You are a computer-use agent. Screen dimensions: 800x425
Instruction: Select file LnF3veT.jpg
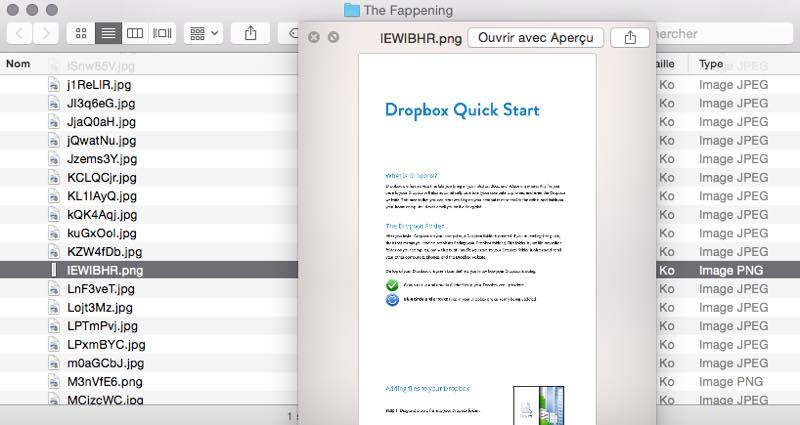coord(101,289)
